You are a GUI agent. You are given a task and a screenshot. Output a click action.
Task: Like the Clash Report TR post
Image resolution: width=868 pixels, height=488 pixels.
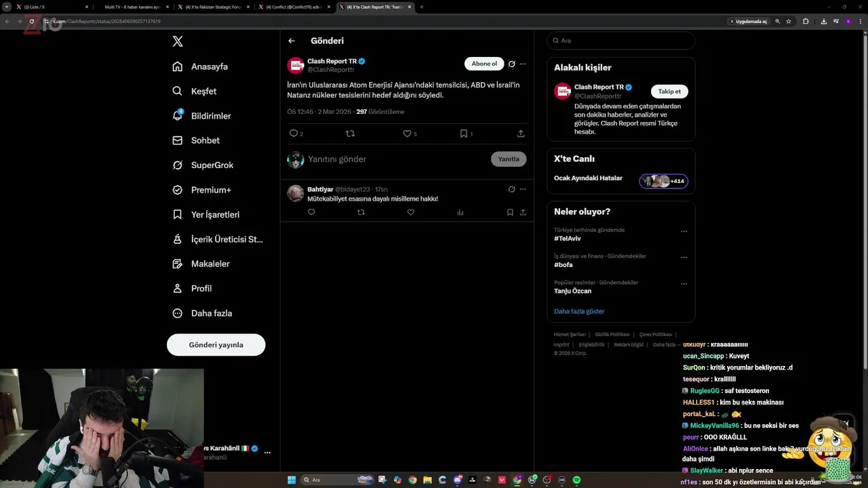pos(407,134)
